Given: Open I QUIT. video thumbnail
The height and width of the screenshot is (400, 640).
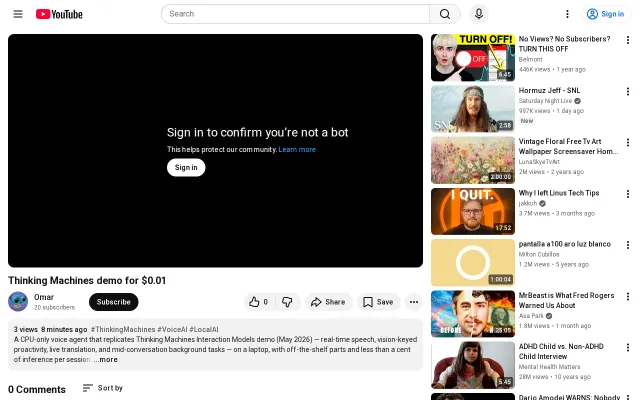Looking at the screenshot, I should tap(473, 211).
